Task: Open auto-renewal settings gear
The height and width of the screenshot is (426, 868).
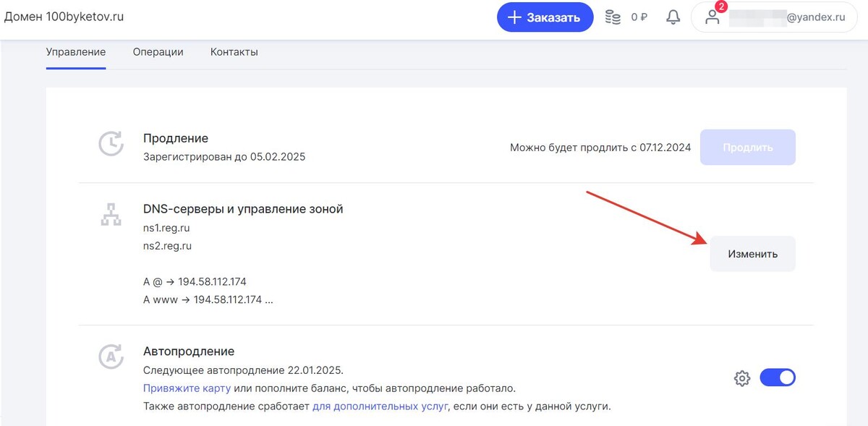Action: click(x=742, y=378)
